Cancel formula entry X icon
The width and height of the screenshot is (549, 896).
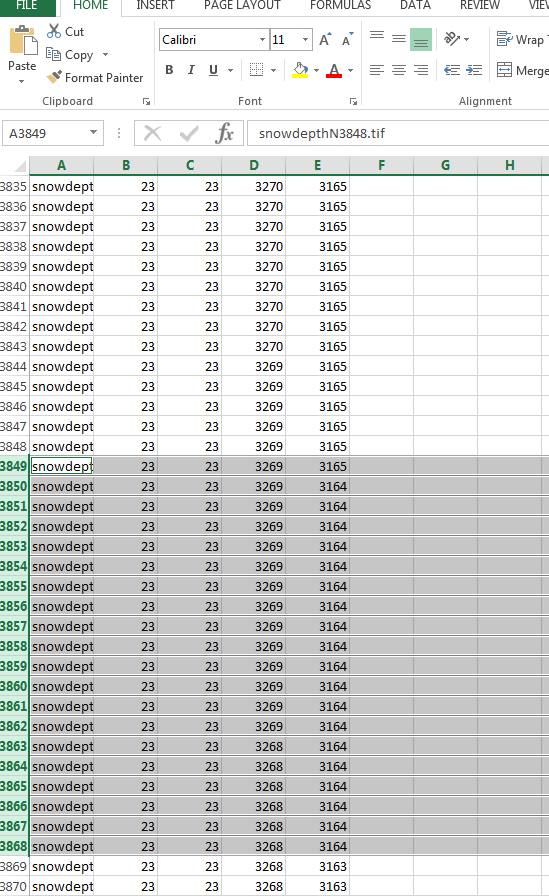(x=153, y=133)
